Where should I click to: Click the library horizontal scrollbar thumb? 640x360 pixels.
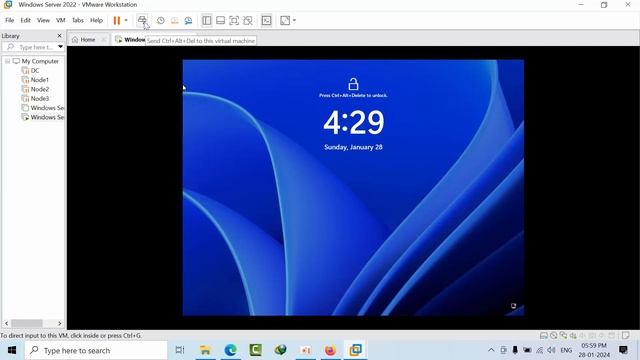pos(27,323)
